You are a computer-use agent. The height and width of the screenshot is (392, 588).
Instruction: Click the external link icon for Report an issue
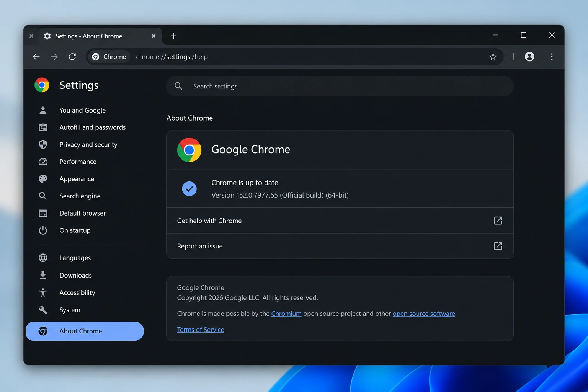pos(498,246)
